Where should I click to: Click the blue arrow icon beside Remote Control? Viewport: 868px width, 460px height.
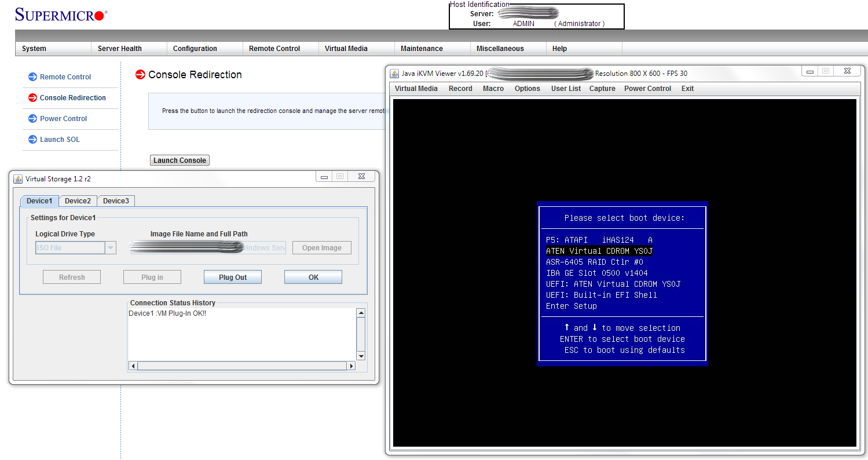tap(32, 76)
